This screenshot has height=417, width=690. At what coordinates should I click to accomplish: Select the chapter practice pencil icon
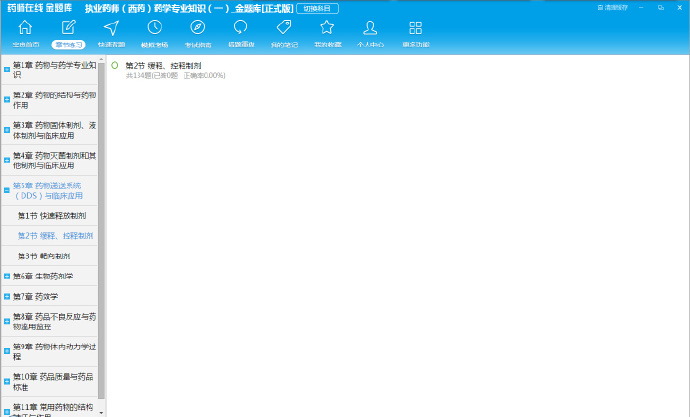(x=68, y=28)
